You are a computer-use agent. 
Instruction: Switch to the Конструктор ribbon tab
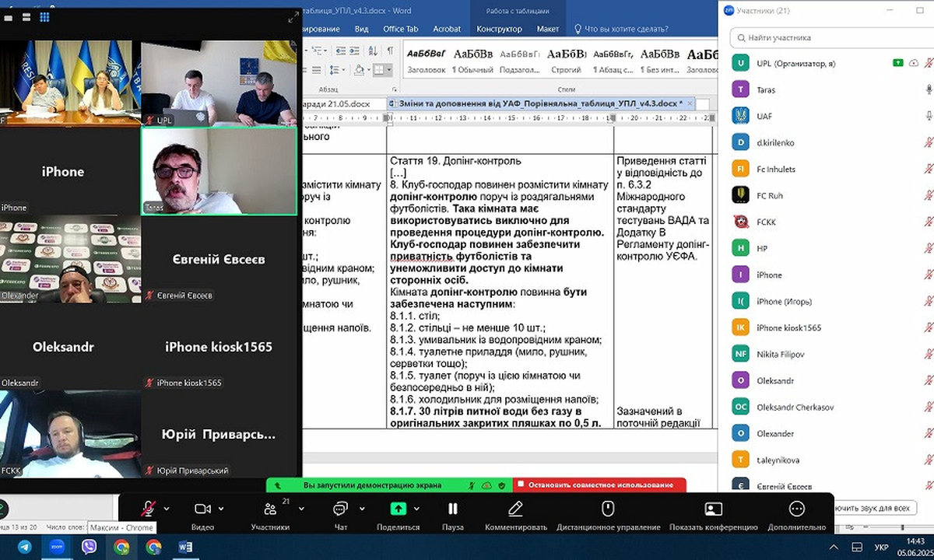[x=499, y=29]
